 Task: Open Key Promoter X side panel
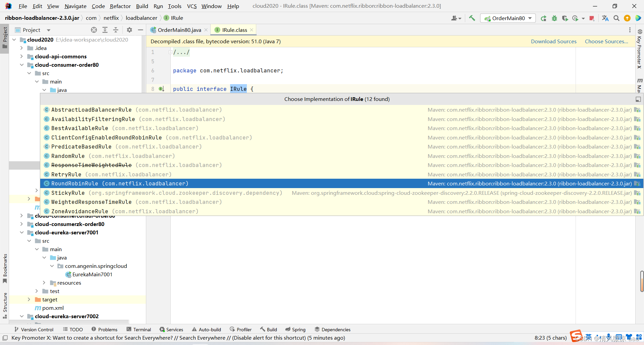[x=639, y=49]
